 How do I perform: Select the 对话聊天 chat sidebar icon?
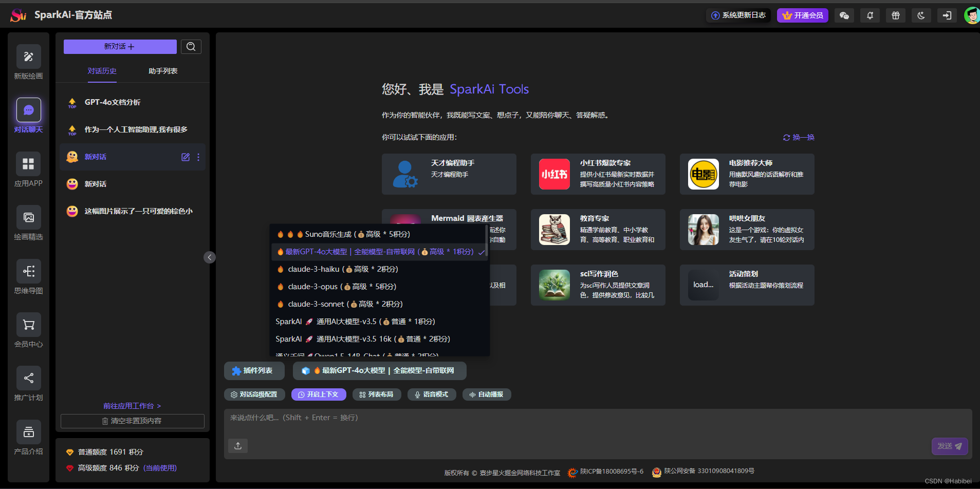[x=28, y=110]
